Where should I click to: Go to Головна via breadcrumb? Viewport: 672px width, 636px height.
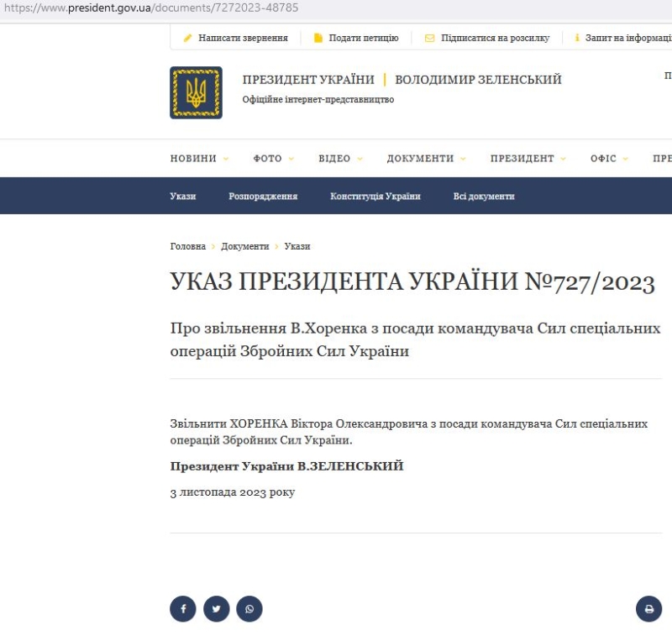tap(187, 246)
